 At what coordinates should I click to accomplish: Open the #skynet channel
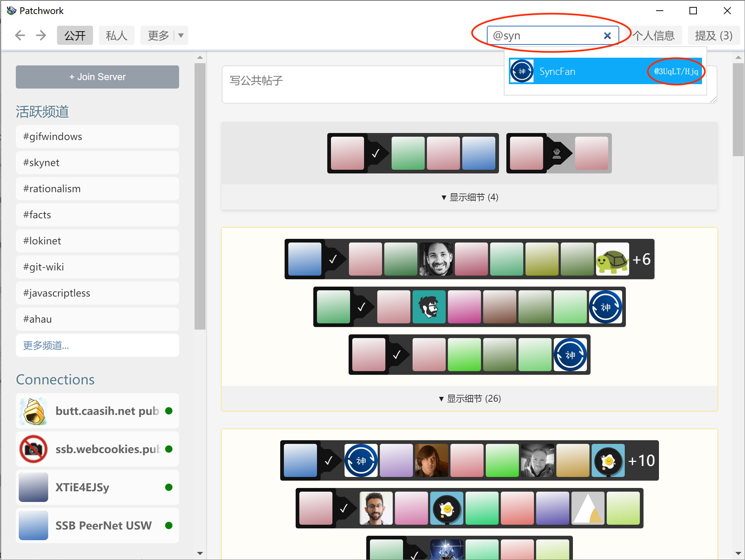[97, 162]
